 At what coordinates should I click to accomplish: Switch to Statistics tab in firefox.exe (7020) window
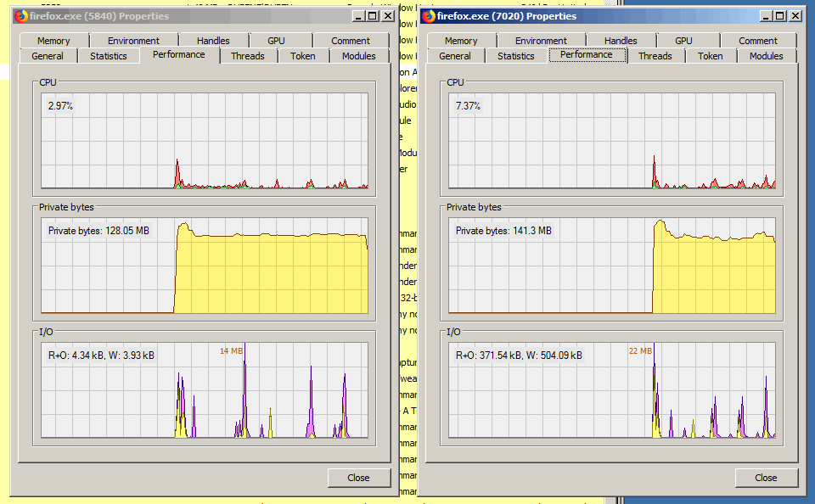click(x=515, y=56)
